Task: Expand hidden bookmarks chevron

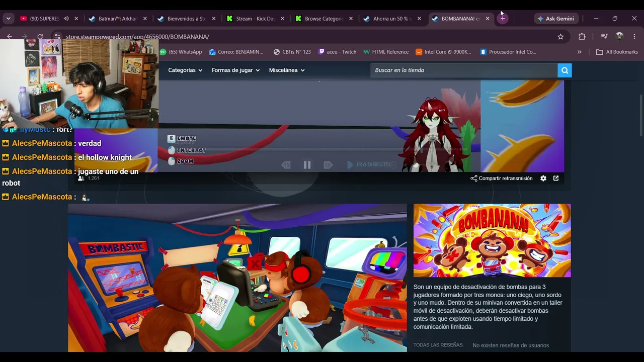Action: click(579, 52)
